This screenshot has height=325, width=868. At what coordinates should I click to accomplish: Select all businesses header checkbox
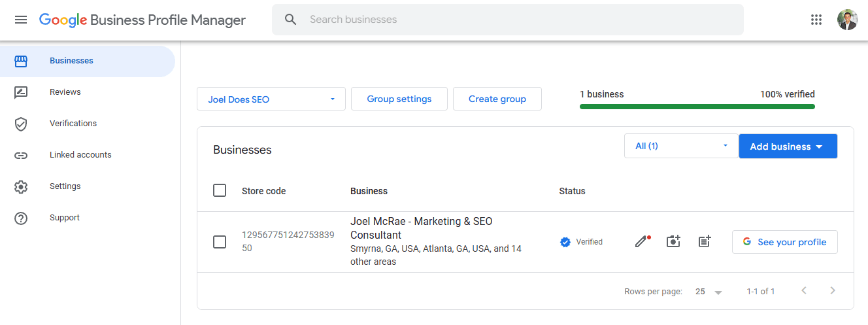pos(220,190)
